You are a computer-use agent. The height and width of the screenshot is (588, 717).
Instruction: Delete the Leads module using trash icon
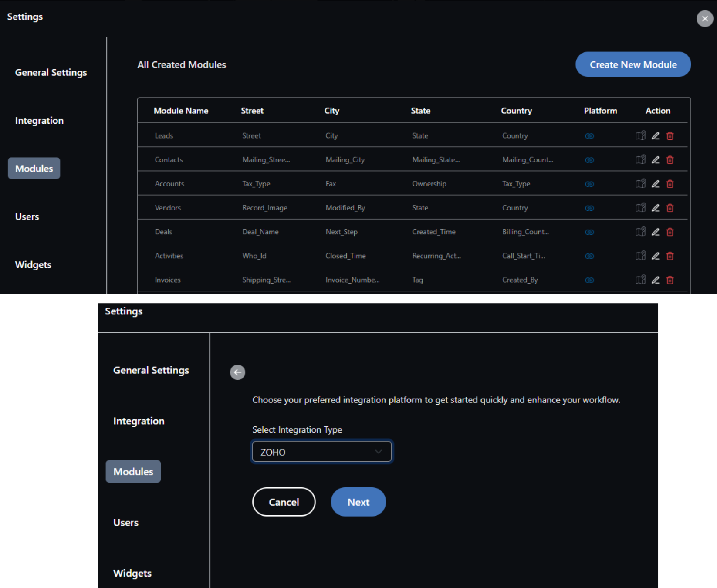pos(670,136)
